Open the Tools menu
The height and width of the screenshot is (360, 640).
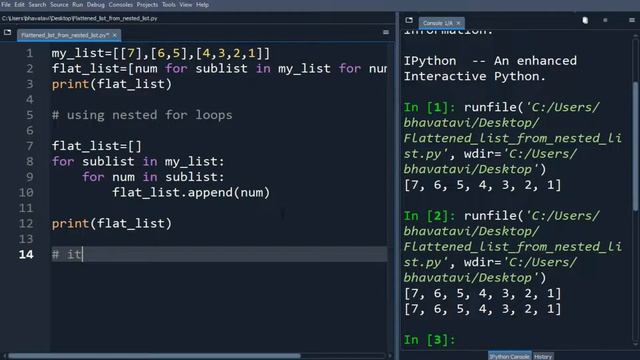[169, 4]
